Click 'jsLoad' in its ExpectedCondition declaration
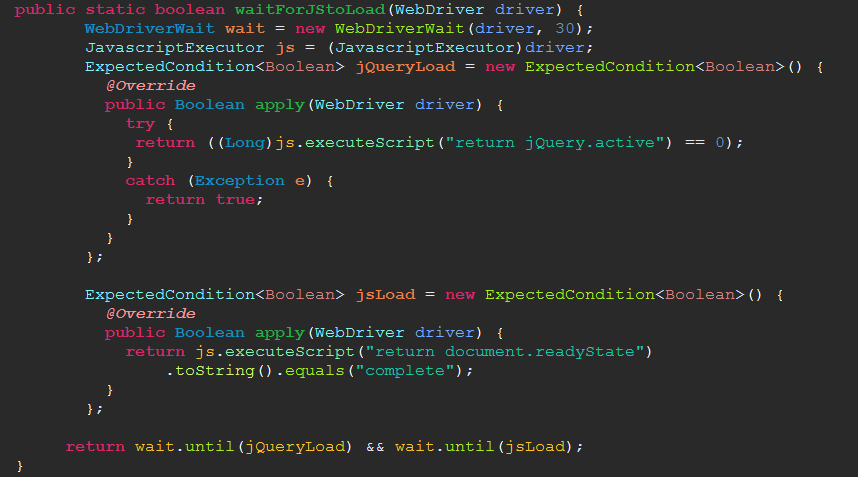858x477 pixels. pyautogui.click(x=385, y=295)
